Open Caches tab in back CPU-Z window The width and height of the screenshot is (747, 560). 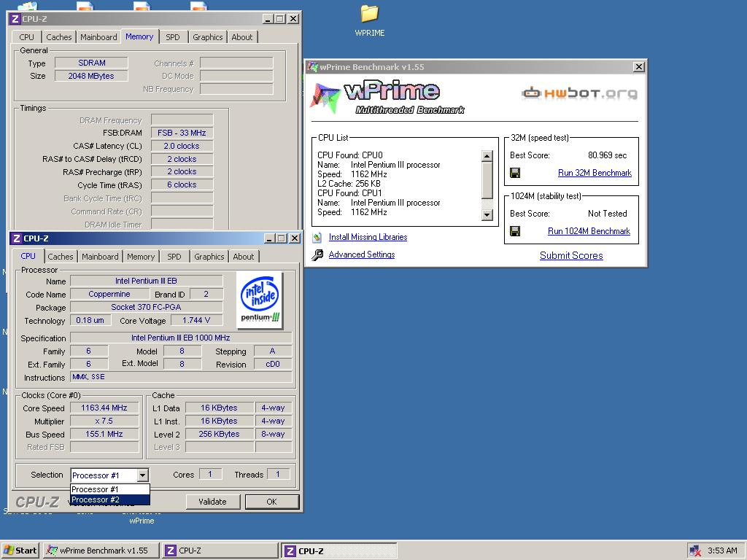click(x=59, y=37)
